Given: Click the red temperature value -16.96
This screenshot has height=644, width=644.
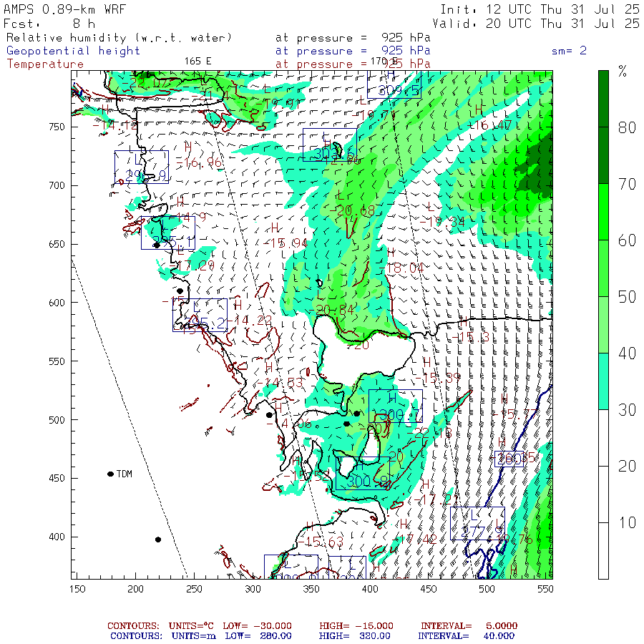Looking at the screenshot, I should tap(199, 163).
